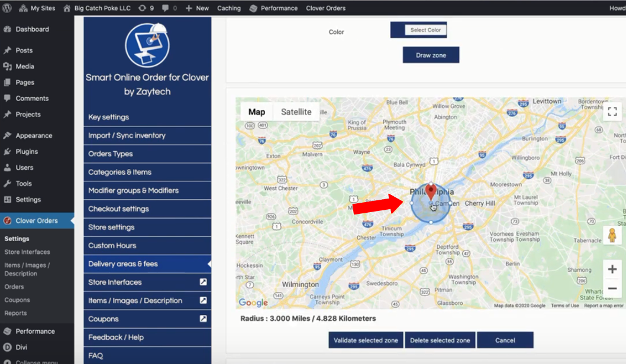Switch map to Satellite view
Viewport: 626px width, 364px height.
pyautogui.click(x=296, y=112)
